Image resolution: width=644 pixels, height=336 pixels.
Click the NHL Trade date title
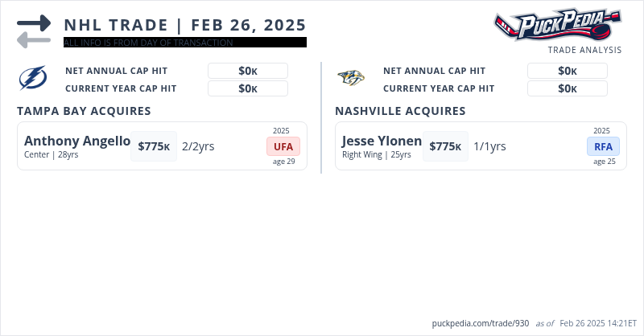point(184,24)
